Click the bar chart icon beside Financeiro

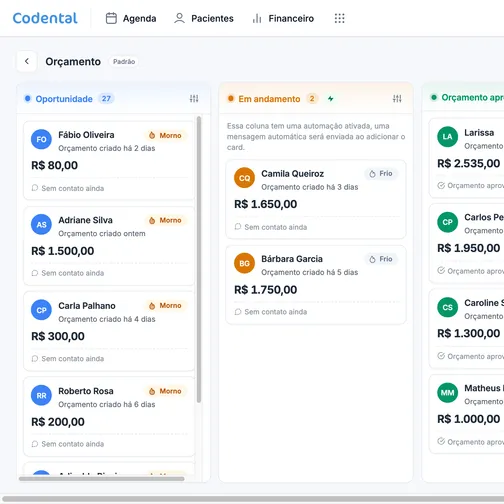[257, 18]
